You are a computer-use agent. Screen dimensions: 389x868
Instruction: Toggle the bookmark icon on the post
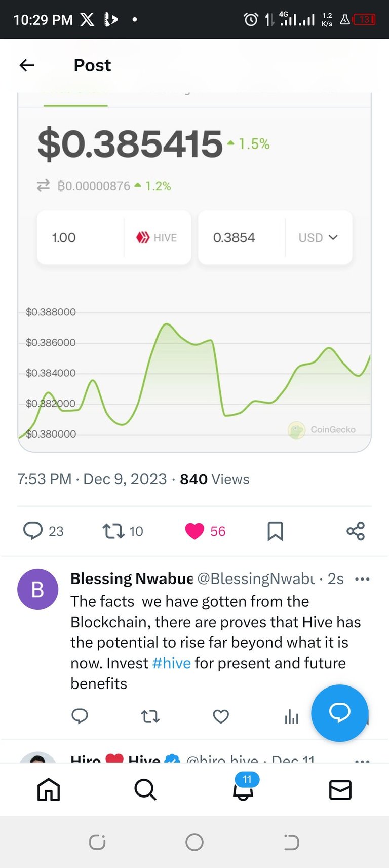pyautogui.click(x=275, y=531)
